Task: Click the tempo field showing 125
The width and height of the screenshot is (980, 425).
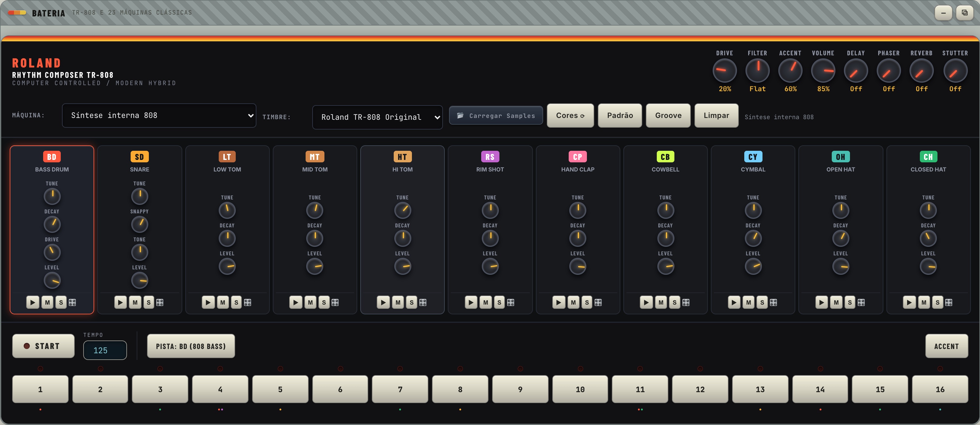Action: point(105,350)
